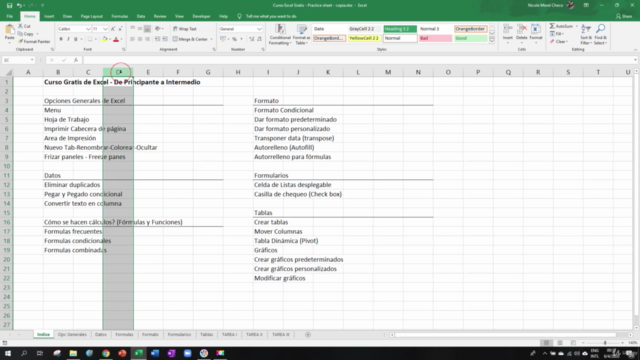Click the AutoSum sigma icon
Viewport: 640px width, 360px height.
pyautogui.click(x=552, y=26)
